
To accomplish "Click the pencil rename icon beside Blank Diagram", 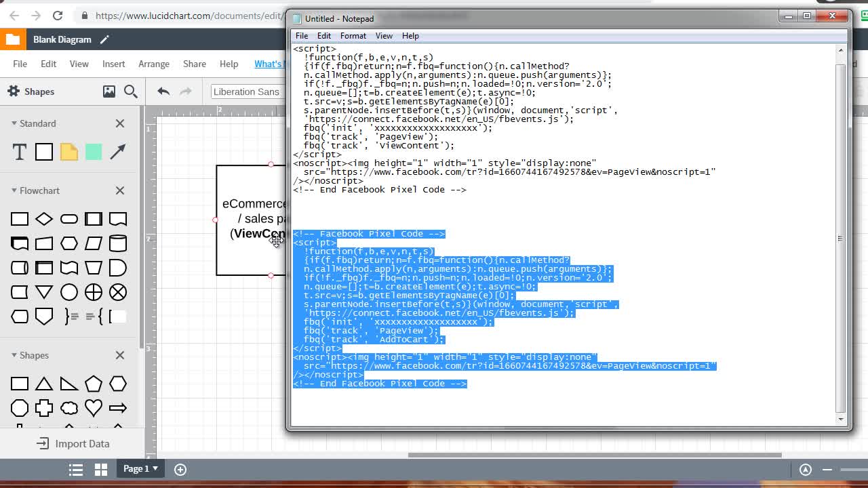I will [104, 39].
